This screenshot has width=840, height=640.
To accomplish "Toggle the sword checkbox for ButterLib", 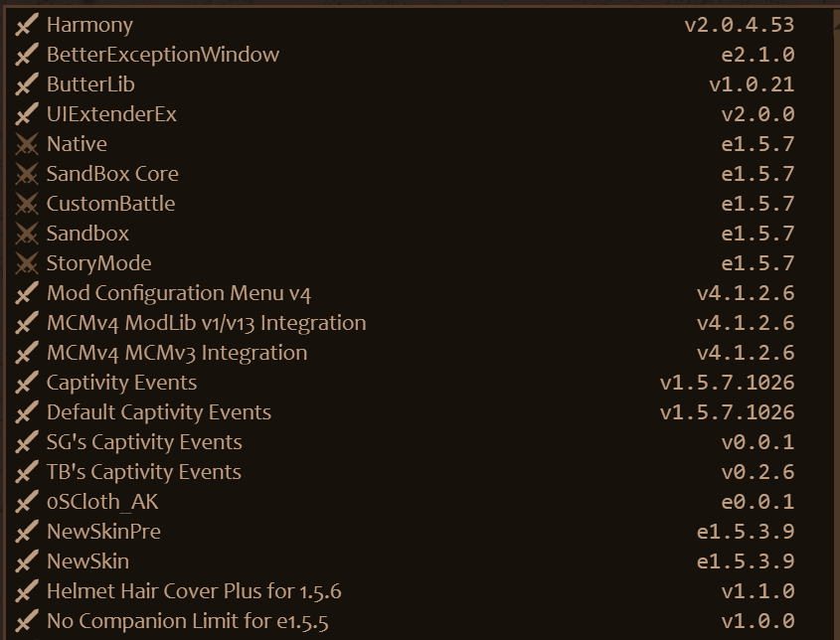I will click(27, 84).
